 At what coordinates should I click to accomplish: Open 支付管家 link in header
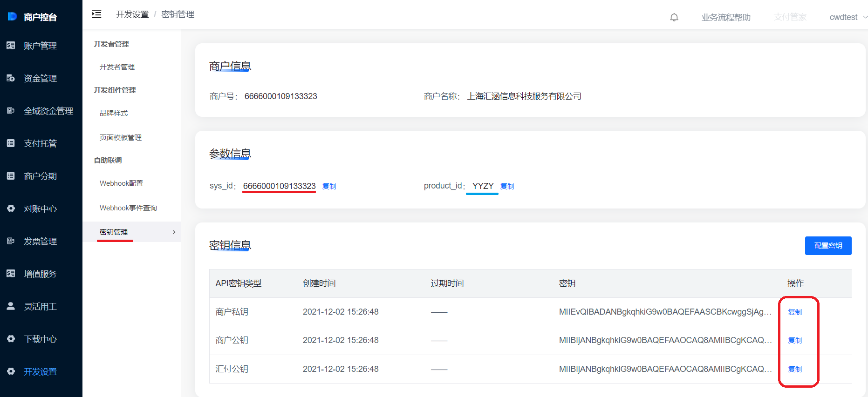(x=790, y=17)
